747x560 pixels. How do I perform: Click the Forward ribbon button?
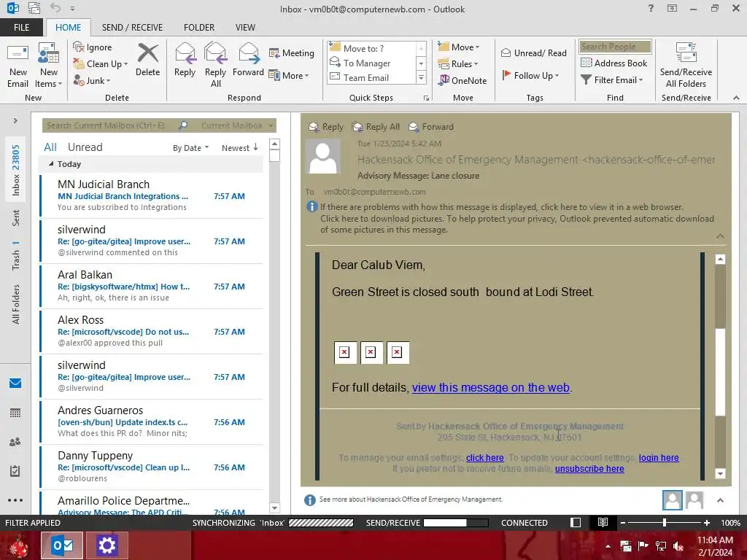(248, 61)
